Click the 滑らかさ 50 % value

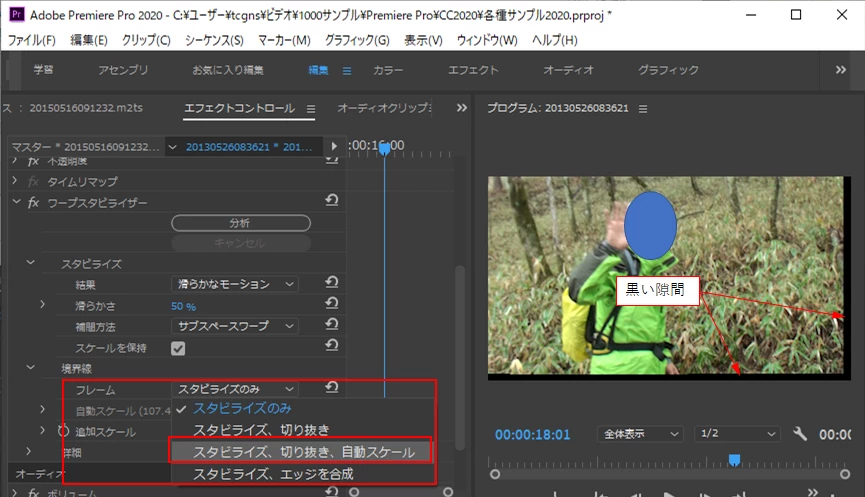coord(183,306)
